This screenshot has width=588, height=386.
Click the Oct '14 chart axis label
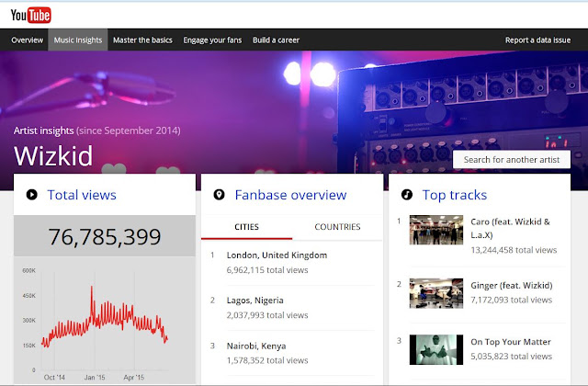pos(54,378)
